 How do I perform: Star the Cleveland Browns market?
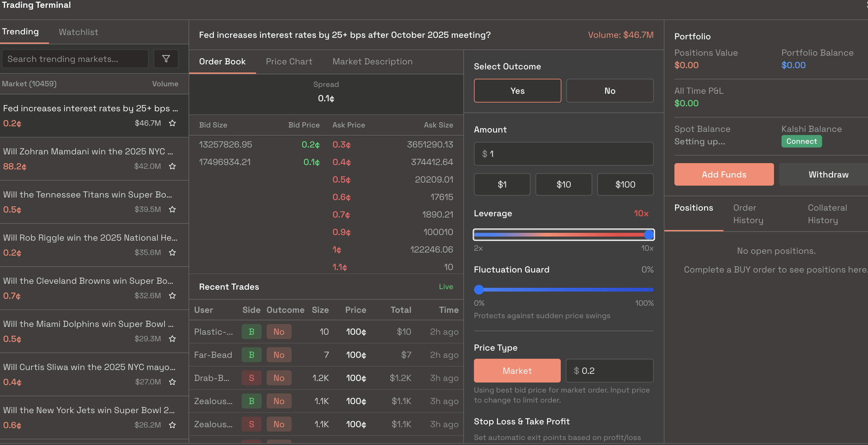coord(172,296)
